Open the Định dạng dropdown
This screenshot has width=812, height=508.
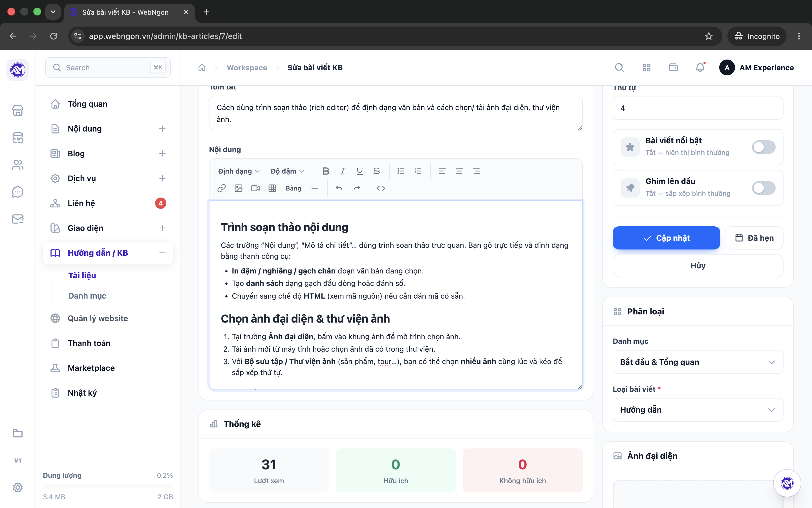pyautogui.click(x=239, y=171)
